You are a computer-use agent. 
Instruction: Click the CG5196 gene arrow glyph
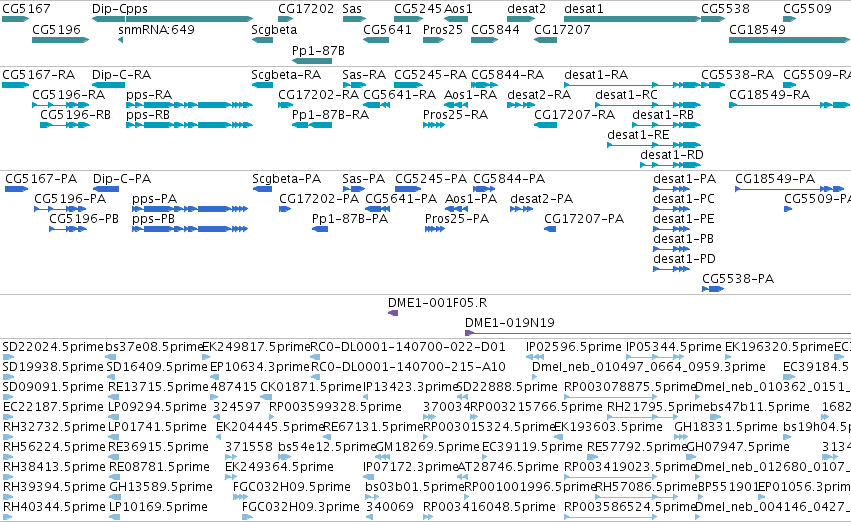[60, 40]
